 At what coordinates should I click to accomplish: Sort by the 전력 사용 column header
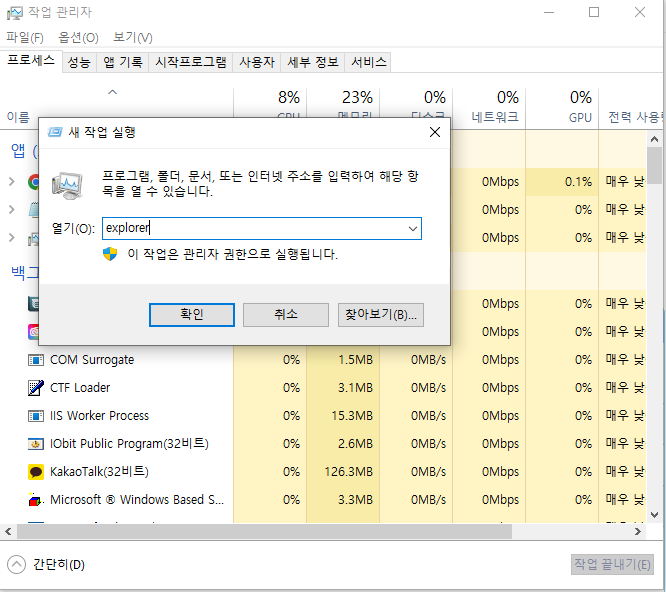[x=632, y=108]
